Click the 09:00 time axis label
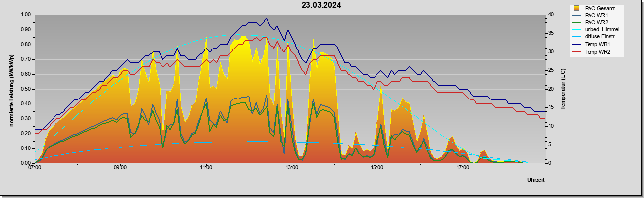 point(120,168)
